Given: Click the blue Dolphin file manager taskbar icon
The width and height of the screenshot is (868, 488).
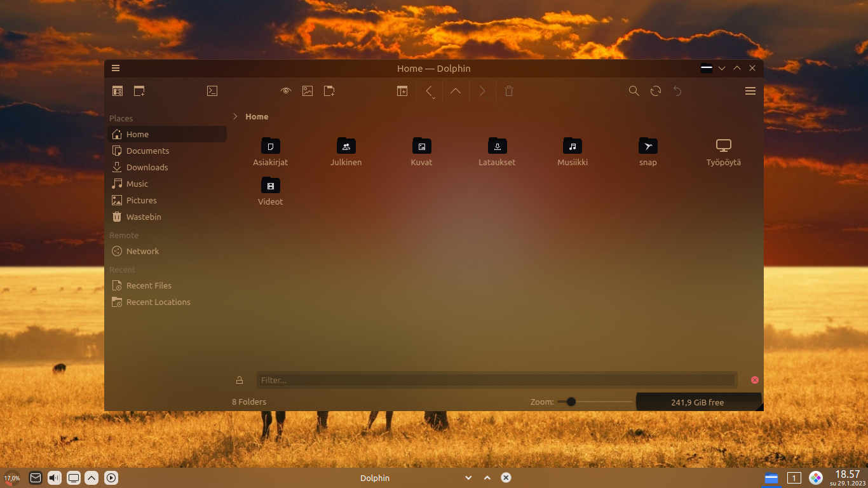Looking at the screenshot, I should pos(771,478).
